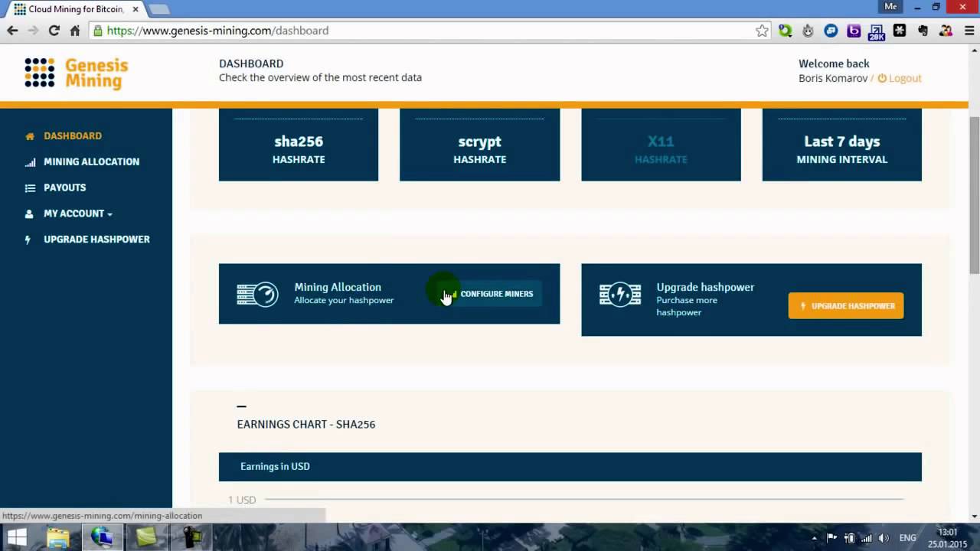Click the taskbar network signal icon
Image resolution: width=980 pixels, height=551 pixels.
point(867,538)
